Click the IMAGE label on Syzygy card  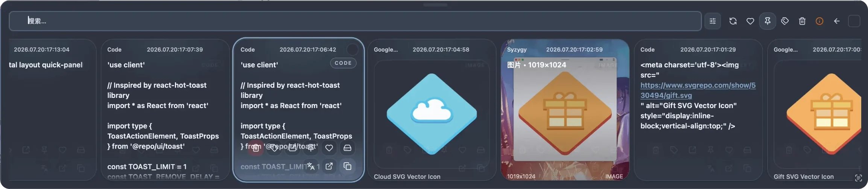pos(614,176)
